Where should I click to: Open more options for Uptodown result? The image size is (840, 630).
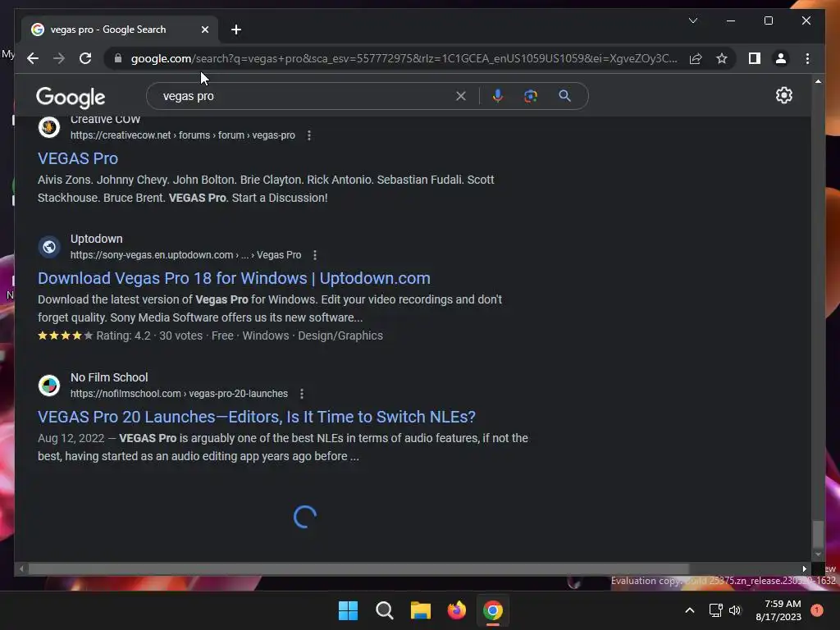[x=315, y=255]
